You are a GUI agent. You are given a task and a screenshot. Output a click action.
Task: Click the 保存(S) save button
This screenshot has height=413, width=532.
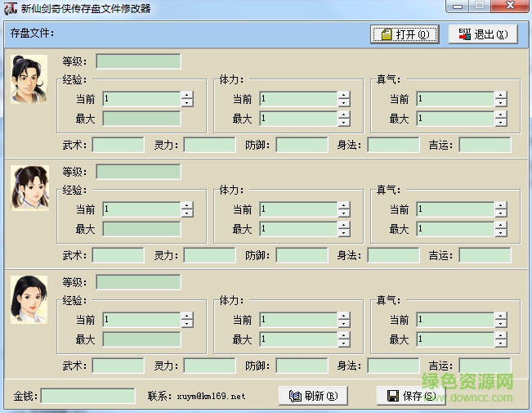click(411, 396)
